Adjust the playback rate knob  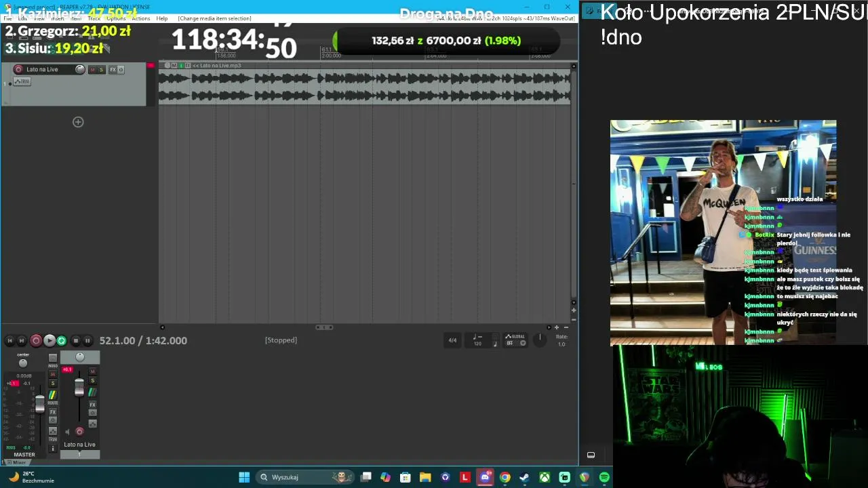(x=540, y=340)
